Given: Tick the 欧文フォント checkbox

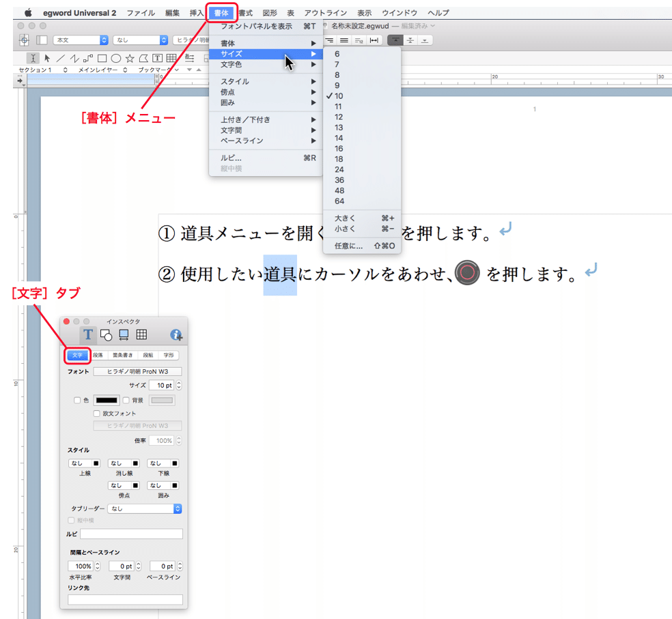Looking at the screenshot, I should tap(97, 414).
